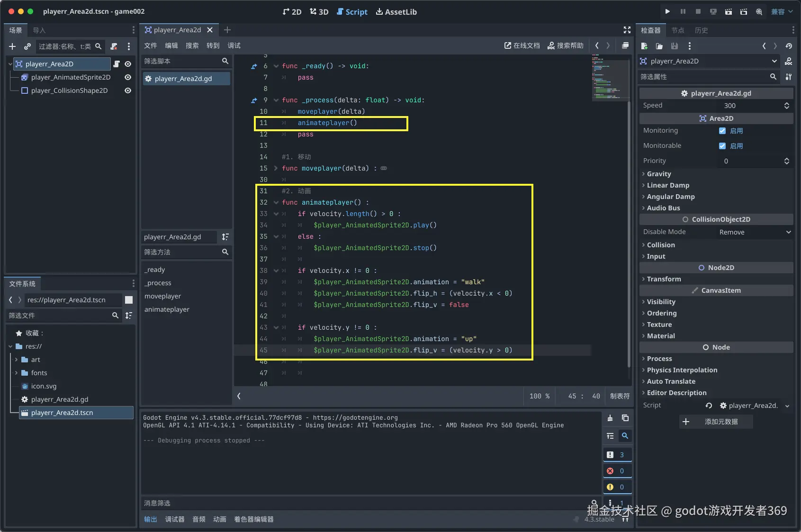Run the project with the play button
Viewport: 801px width, 532px height.
pos(667,11)
